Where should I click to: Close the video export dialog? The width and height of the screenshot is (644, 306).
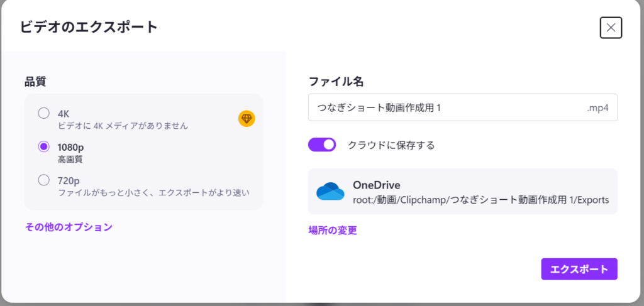click(611, 28)
